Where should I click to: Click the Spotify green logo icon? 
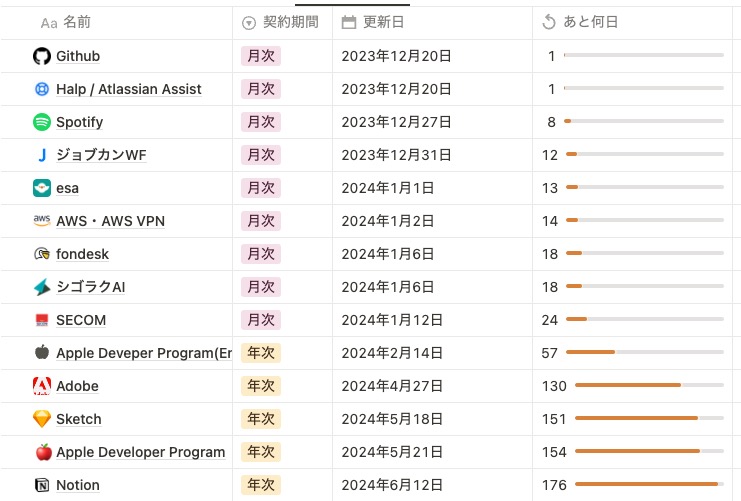tap(42, 122)
